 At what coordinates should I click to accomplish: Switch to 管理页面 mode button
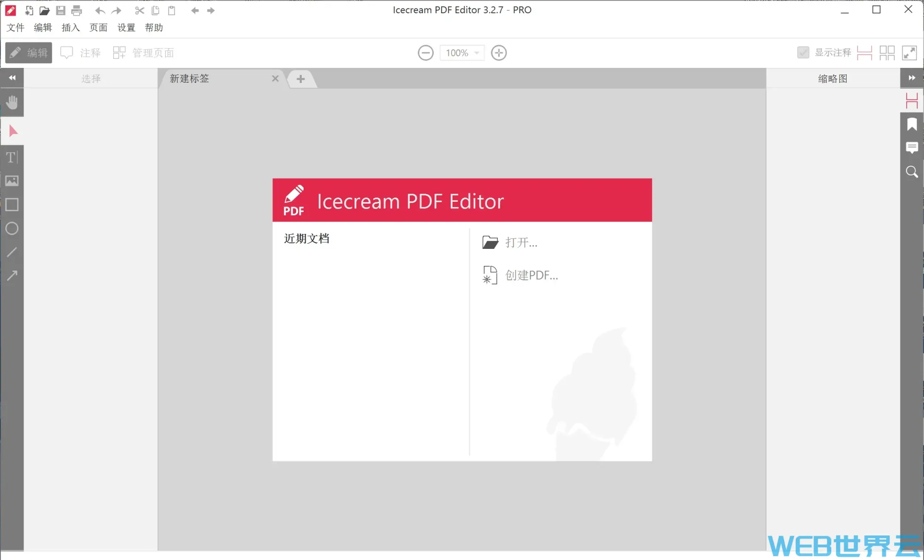[x=144, y=52]
